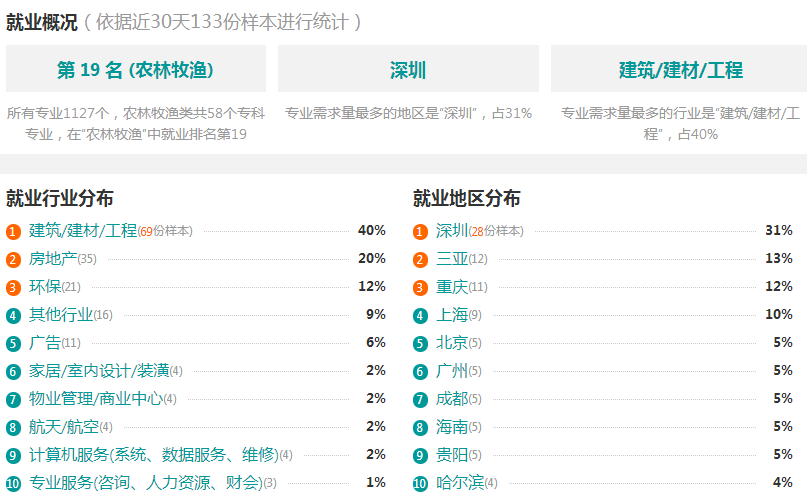The width and height of the screenshot is (807, 496).
Task: Click rank 5 badge beside 广告
Action: 13,344
